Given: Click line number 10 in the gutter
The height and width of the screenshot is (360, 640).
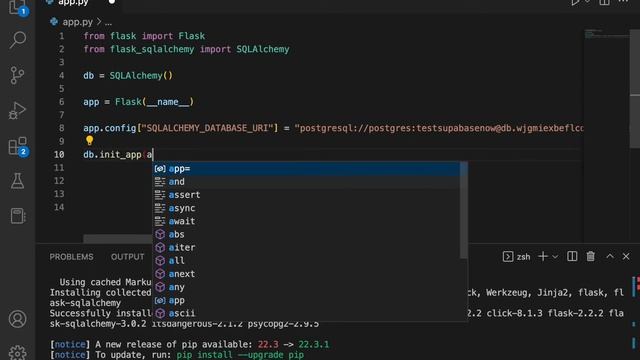Looking at the screenshot, I should point(59,155).
